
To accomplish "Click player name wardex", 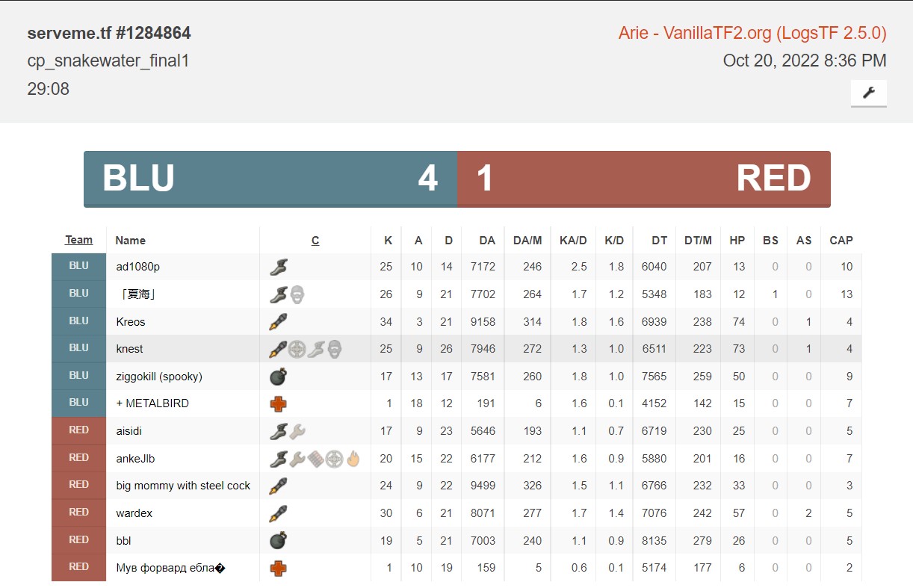I will click(134, 513).
